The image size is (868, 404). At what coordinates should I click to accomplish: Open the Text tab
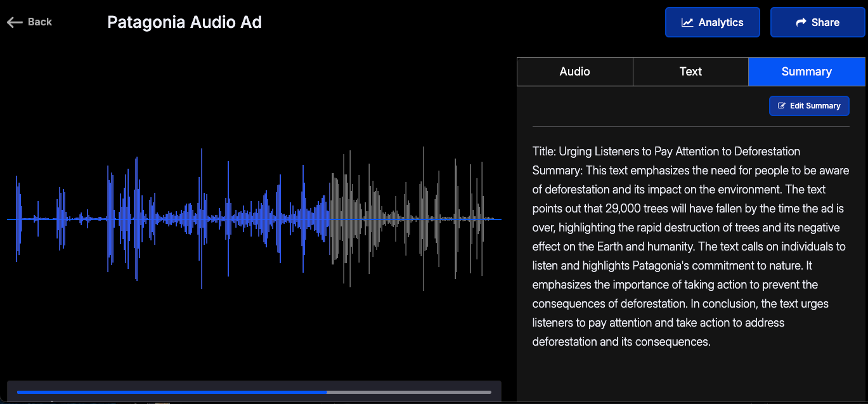pyautogui.click(x=690, y=72)
